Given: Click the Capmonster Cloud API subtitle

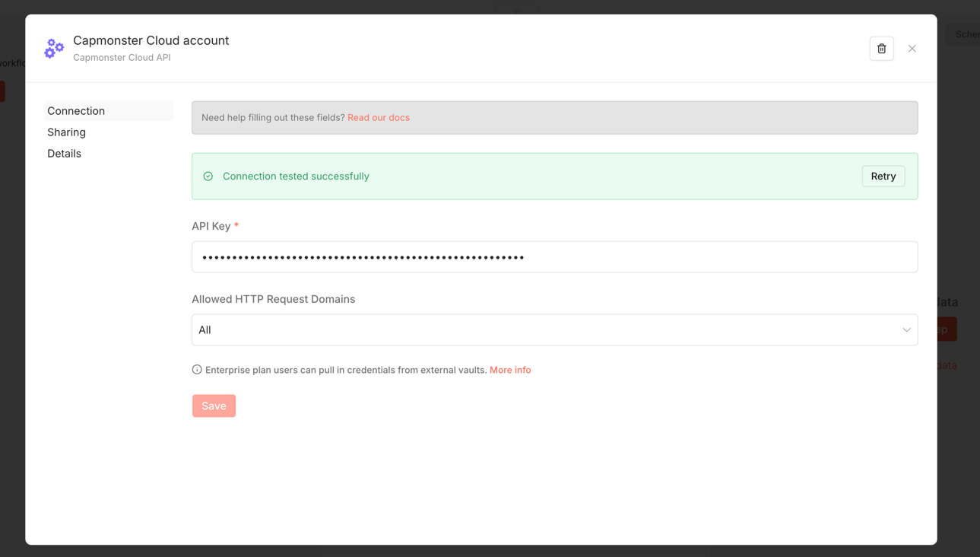Looking at the screenshot, I should [122, 58].
